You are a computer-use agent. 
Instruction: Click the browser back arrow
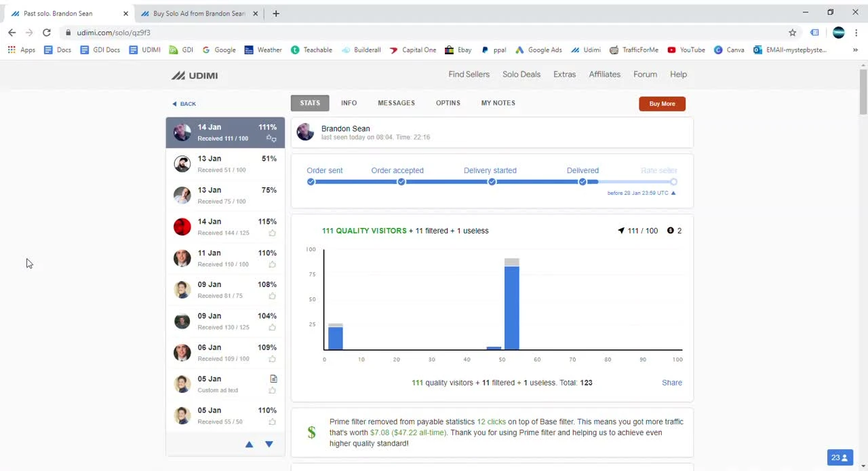pos(12,33)
